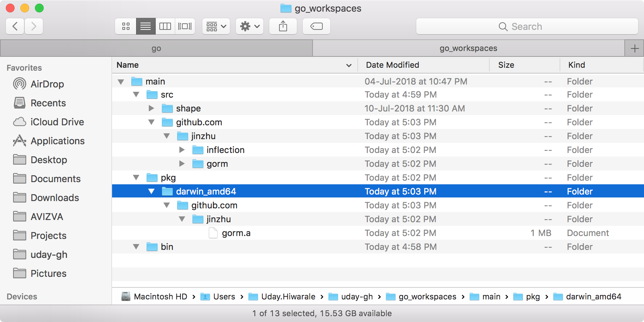Open Applications in the sidebar
Screen dimensions: 644x322
(49, 141)
